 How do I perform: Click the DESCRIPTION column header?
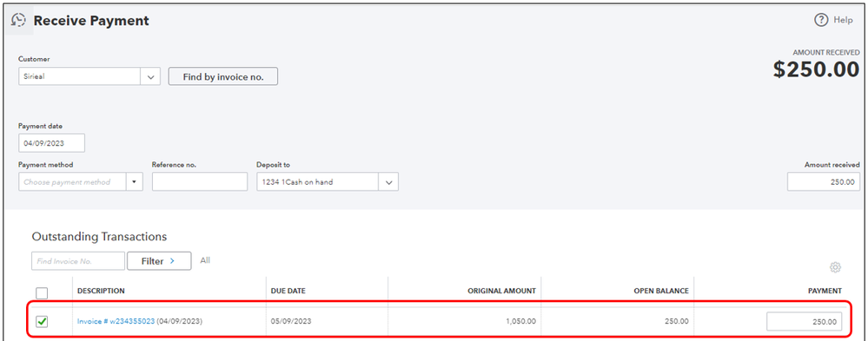[101, 291]
